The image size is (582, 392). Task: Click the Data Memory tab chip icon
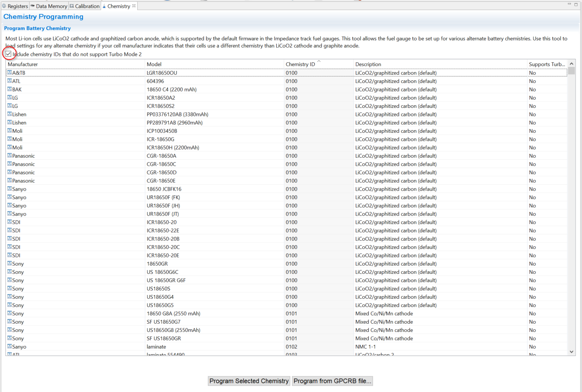(x=32, y=6)
